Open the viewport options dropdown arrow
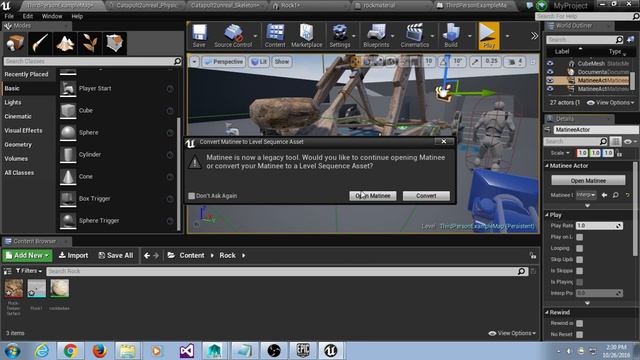This screenshot has height=360, width=640. (194, 62)
